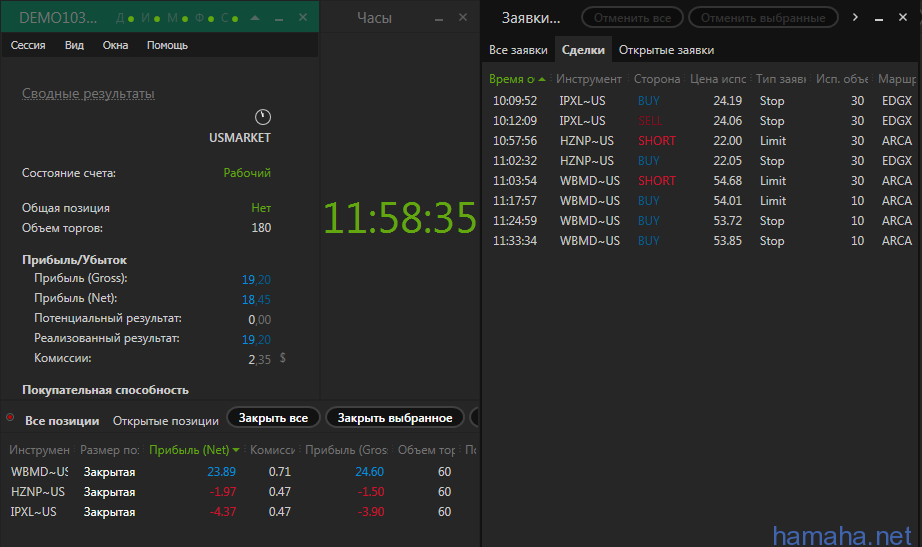Select the 10:57:56 HZNP~US SHORT trade
Screen dimensions: 922x547
coord(702,141)
